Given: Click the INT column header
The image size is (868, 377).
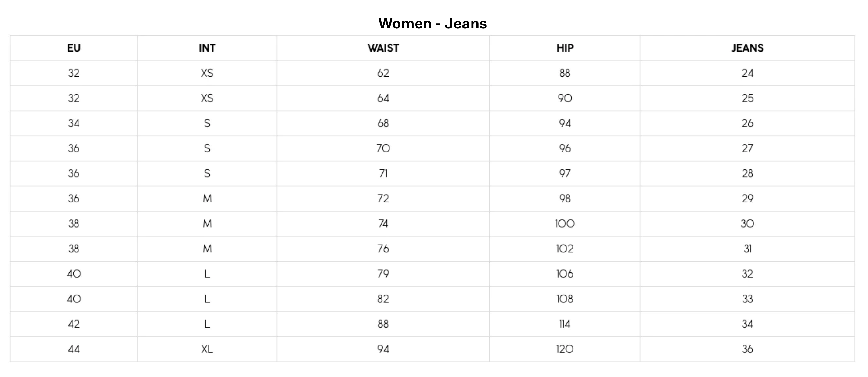Looking at the screenshot, I should pyautogui.click(x=207, y=48).
